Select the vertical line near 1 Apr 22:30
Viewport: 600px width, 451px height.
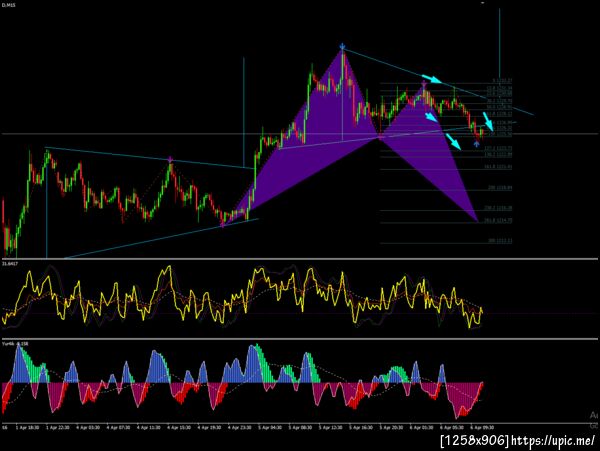coord(47,207)
